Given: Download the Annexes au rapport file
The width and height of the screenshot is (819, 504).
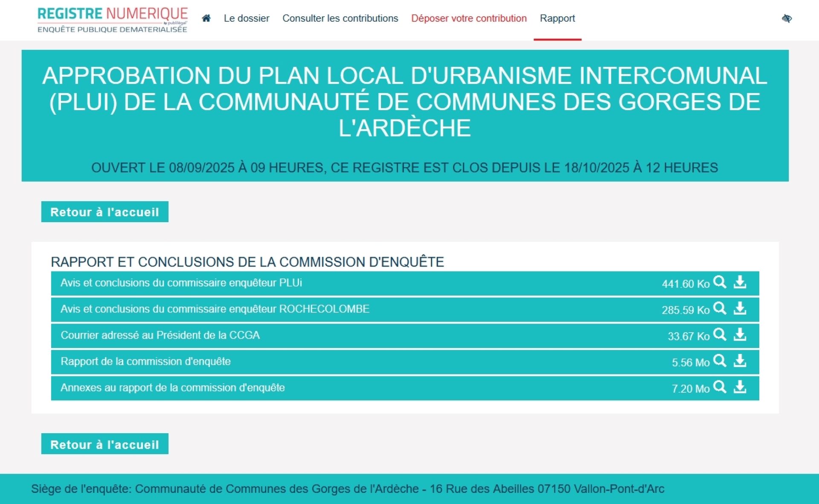Looking at the screenshot, I should coord(740,387).
